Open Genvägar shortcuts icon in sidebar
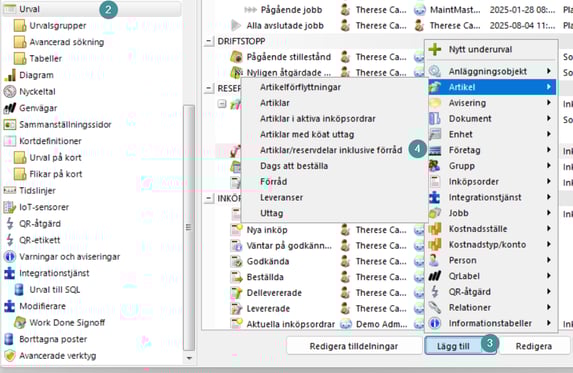Image resolution: width=573 pixels, height=373 pixels. [10, 108]
